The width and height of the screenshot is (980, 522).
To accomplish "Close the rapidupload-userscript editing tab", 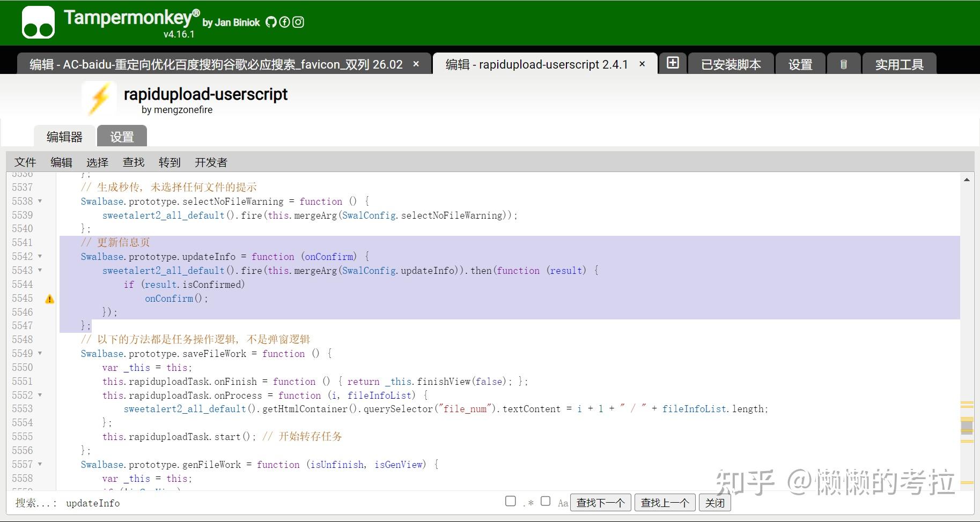I will (x=642, y=64).
